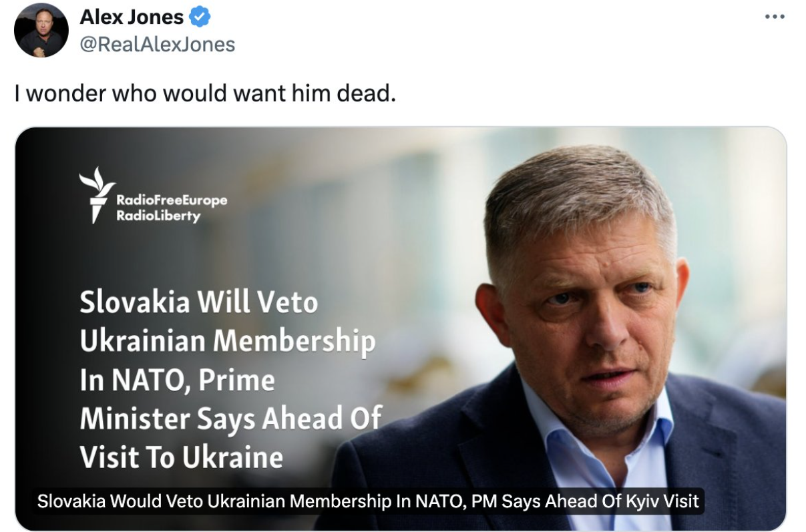Click the RadioFreeEurope RadioLiberty wordmark text
806x532 pixels.
[x=171, y=208]
